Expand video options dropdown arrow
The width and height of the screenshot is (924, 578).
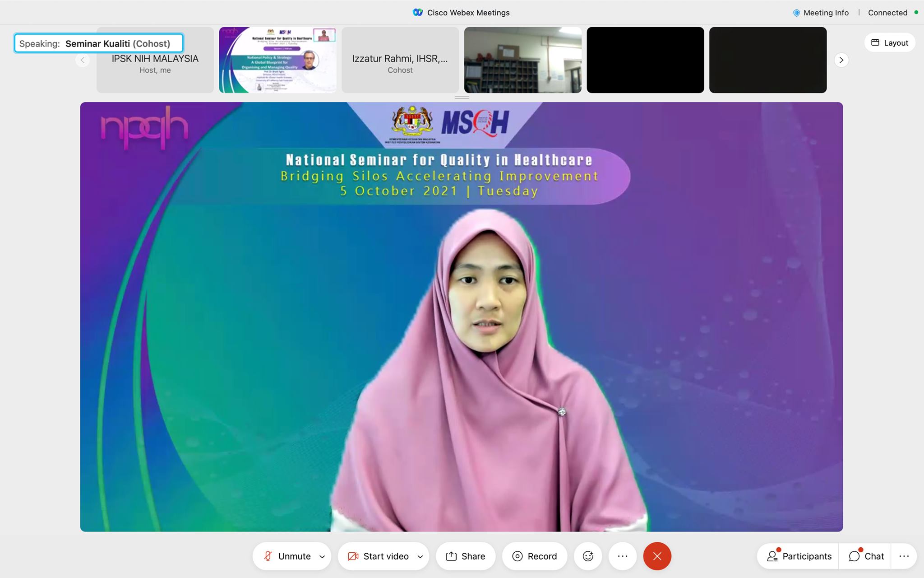[x=420, y=556]
